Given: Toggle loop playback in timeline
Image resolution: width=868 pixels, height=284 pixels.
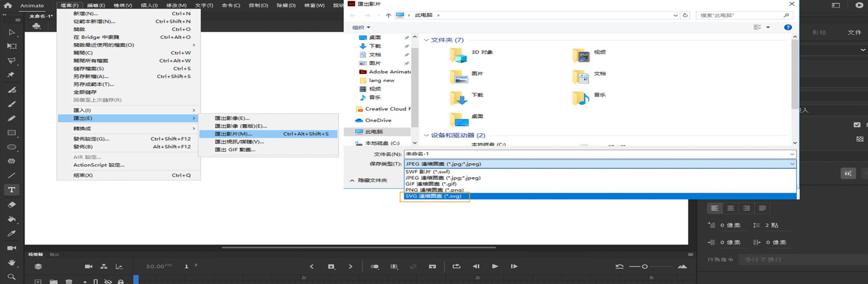Looking at the screenshot, I should (456, 266).
